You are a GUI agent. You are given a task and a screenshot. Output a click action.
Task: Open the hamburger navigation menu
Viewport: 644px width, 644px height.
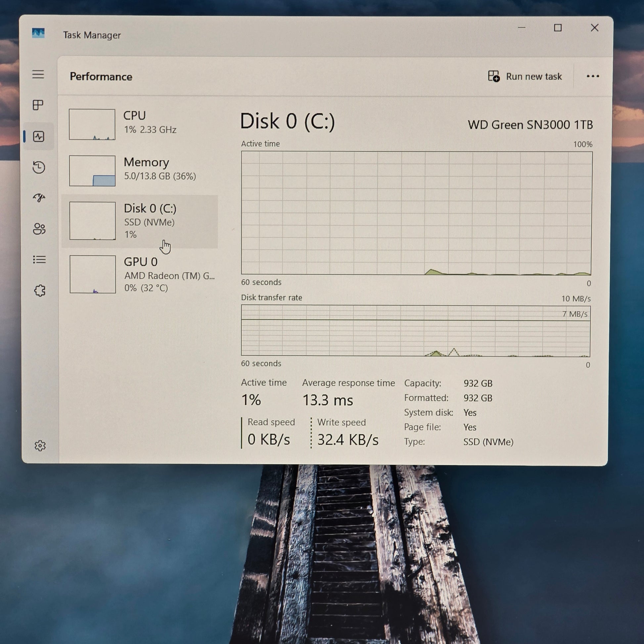tap(38, 74)
